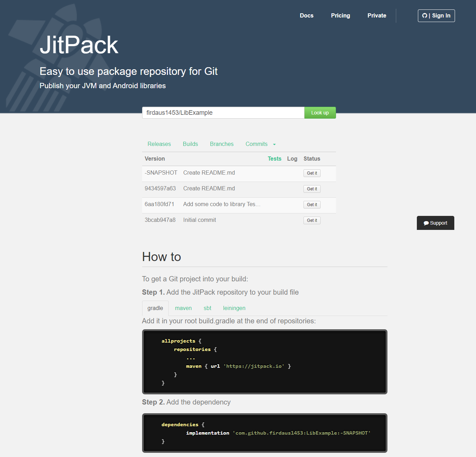The width and height of the screenshot is (476, 457).
Task: Open the Docs page
Action: coord(306,15)
